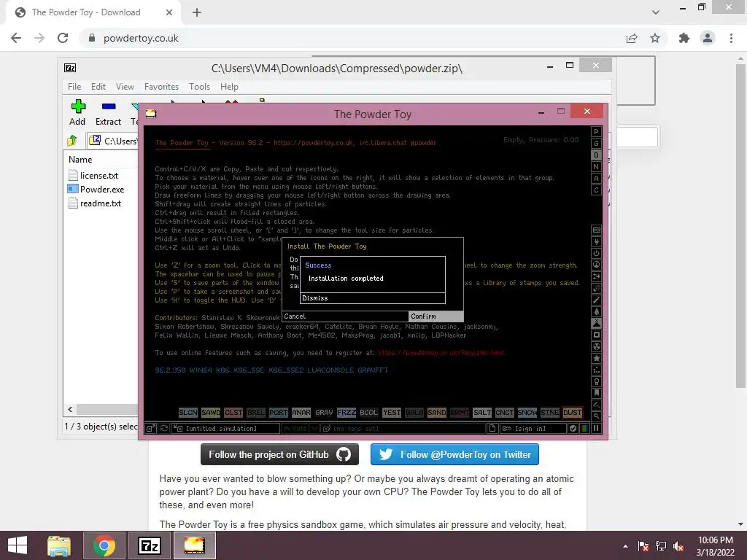
Task: Open the View menu in 7-Zip
Action: coord(125,87)
